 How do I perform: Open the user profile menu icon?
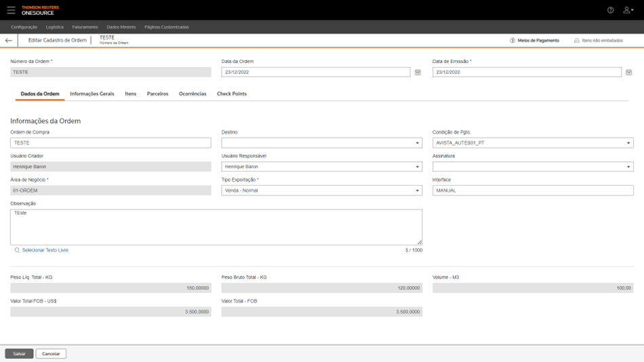click(x=628, y=10)
